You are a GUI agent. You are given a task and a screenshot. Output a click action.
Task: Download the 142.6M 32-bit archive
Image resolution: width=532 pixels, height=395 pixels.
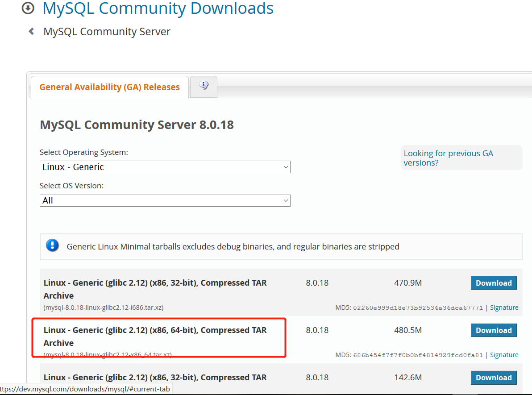(x=494, y=378)
